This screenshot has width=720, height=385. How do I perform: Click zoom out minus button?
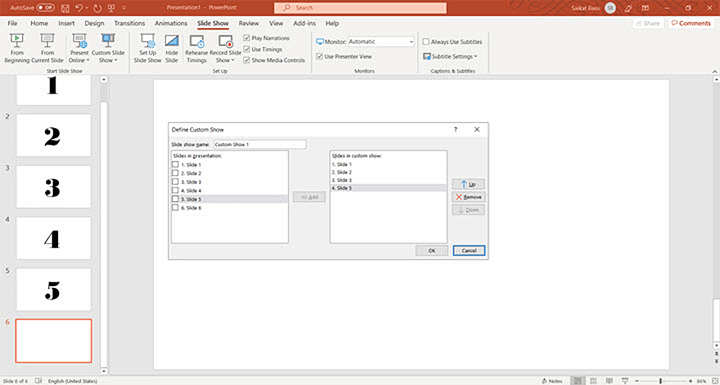point(636,381)
